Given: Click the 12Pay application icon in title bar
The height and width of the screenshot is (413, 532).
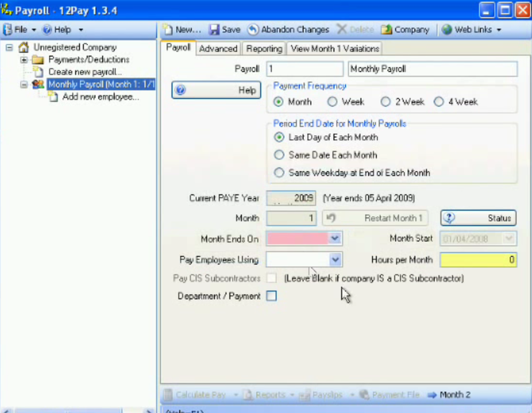Looking at the screenshot, I should click(x=6, y=9).
